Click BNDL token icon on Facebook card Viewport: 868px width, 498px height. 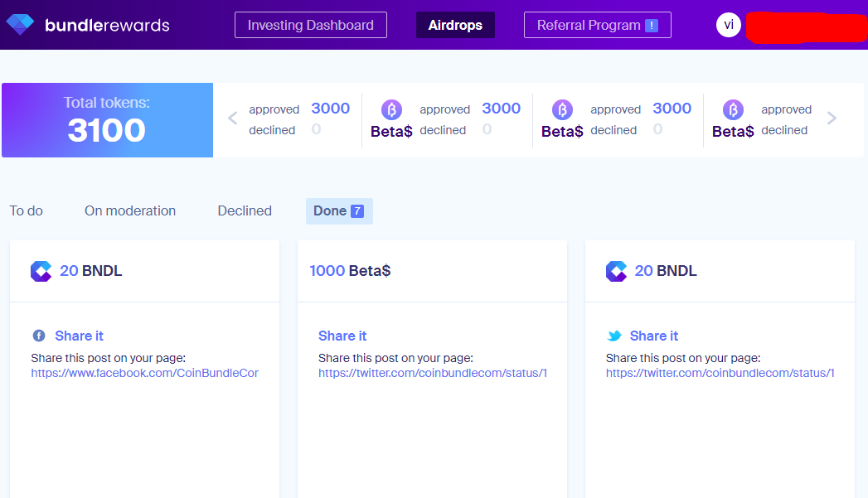point(41,271)
